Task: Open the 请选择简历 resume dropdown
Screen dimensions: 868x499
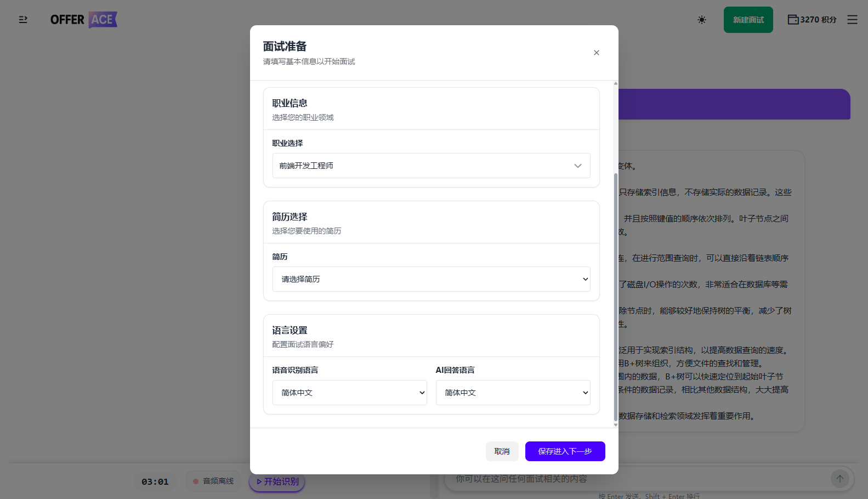Action: pyautogui.click(x=432, y=279)
